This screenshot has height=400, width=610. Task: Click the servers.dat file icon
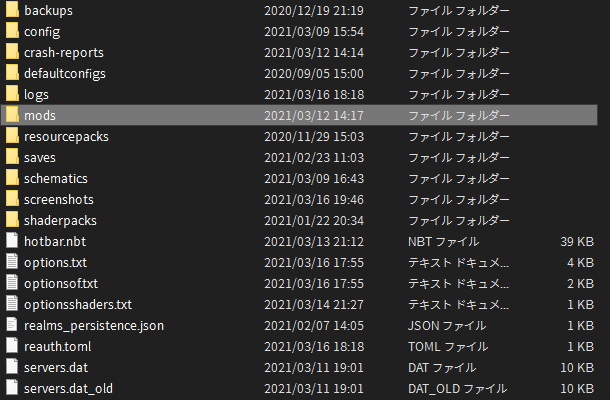click(12, 367)
